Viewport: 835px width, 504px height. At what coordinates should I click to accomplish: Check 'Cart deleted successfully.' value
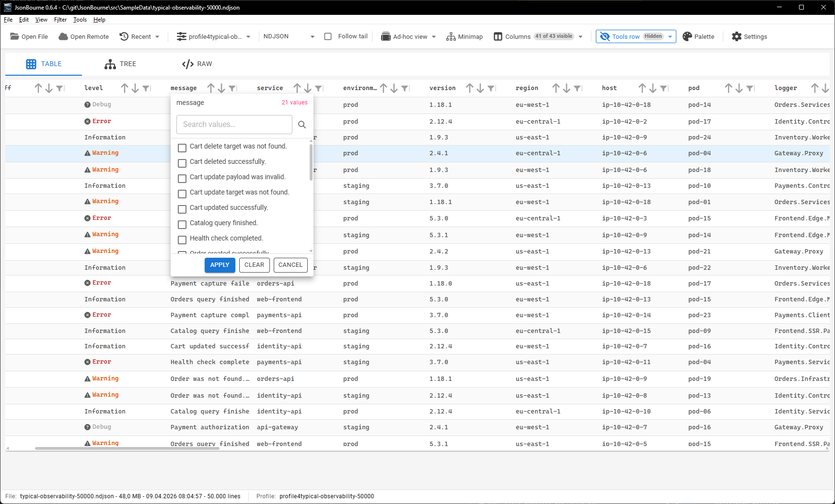coord(182,163)
